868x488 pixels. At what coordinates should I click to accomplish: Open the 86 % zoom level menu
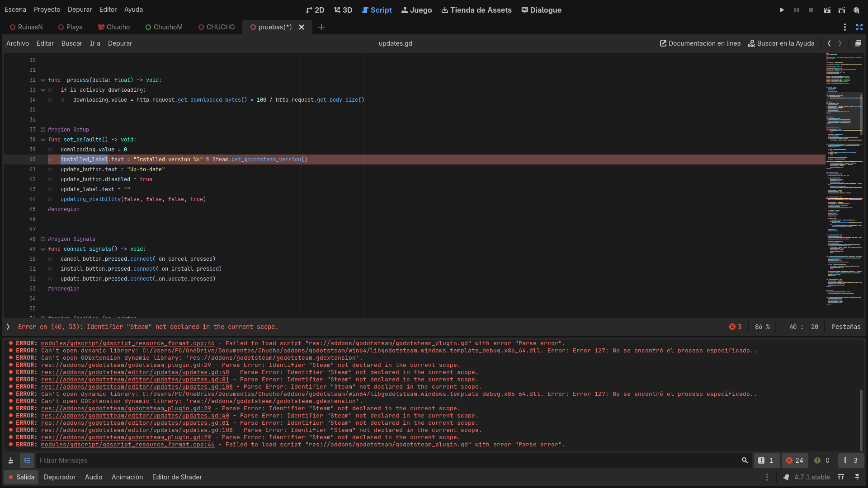[x=762, y=327]
